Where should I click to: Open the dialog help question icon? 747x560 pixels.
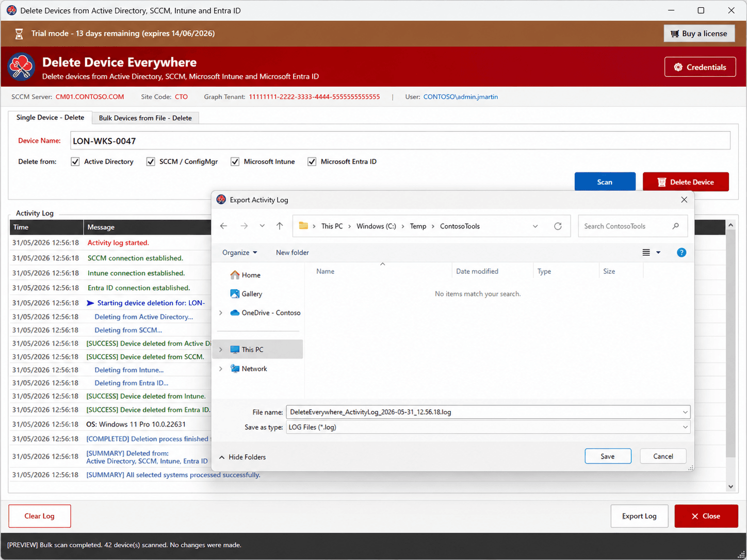coord(681,252)
